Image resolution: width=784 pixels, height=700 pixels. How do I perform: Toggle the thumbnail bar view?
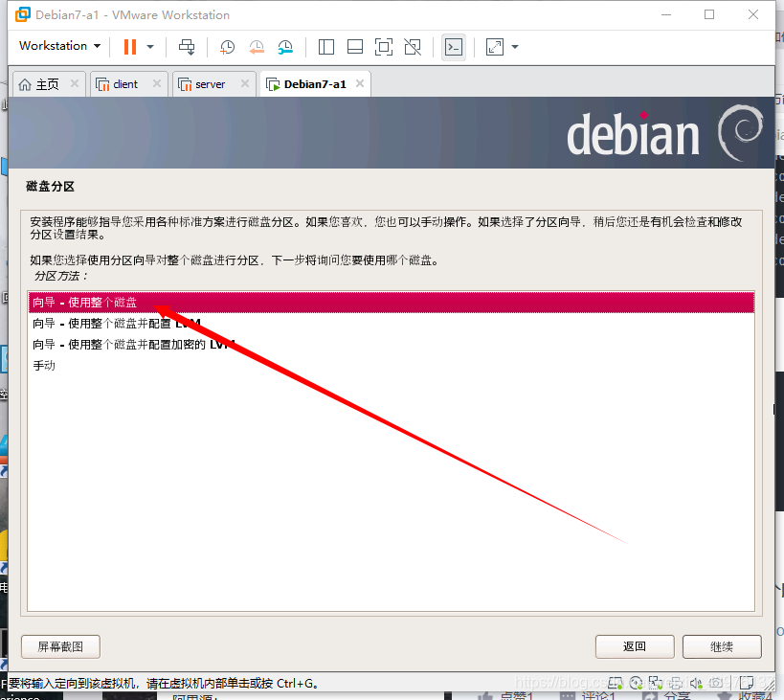click(355, 47)
